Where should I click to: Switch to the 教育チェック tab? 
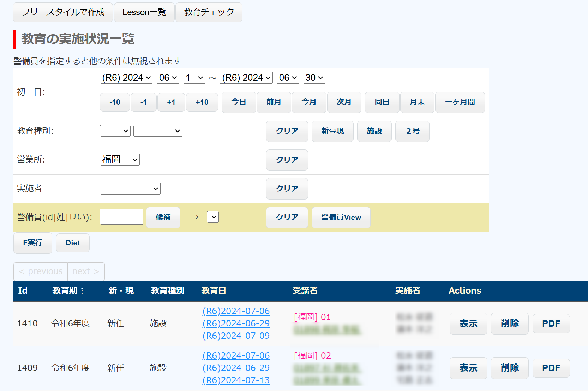[x=209, y=12]
